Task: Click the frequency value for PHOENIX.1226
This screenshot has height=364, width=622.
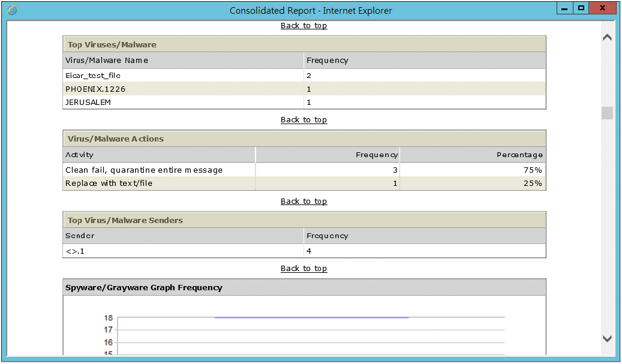Action: pos(309,89)
